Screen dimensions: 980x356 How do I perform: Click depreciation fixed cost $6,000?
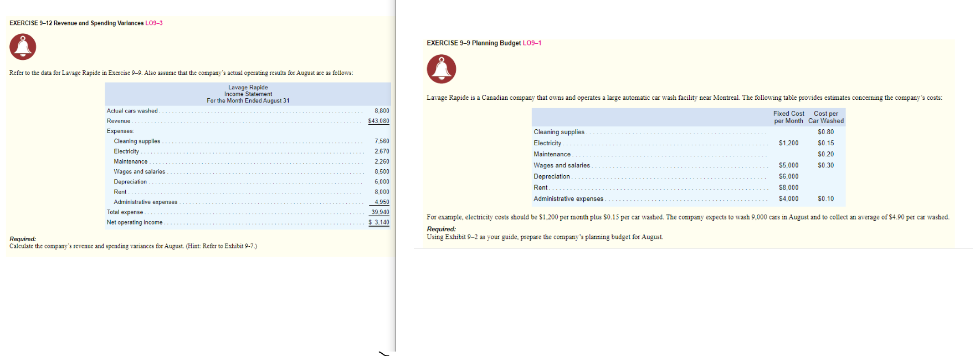(788, 176)
